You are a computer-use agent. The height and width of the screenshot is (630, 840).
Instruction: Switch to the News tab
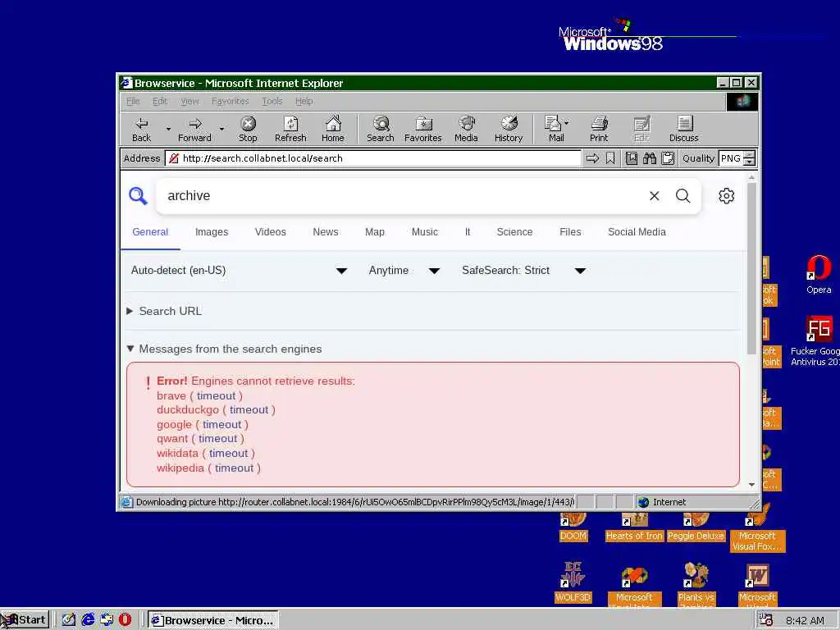326,232
